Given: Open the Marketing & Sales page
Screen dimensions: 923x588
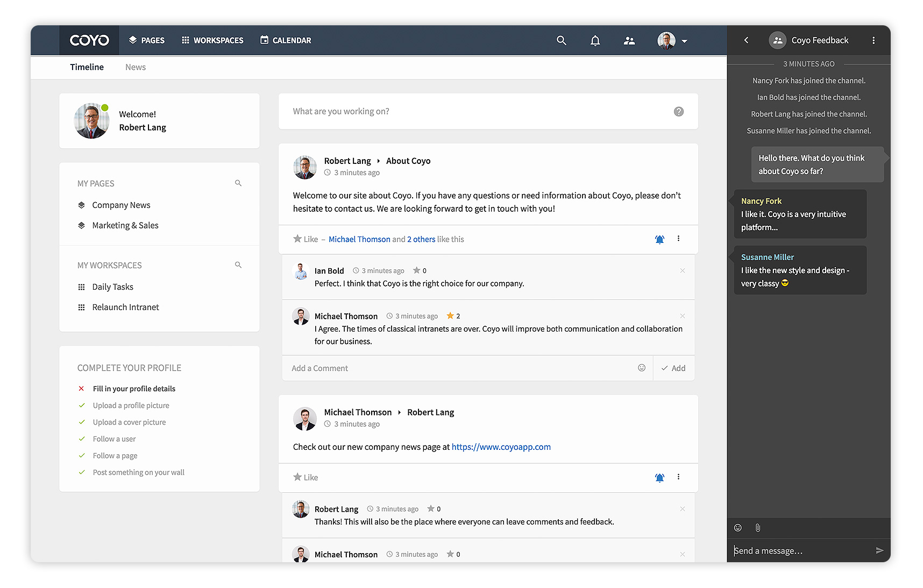Looking at the screenshot, I should coord(125,225).
